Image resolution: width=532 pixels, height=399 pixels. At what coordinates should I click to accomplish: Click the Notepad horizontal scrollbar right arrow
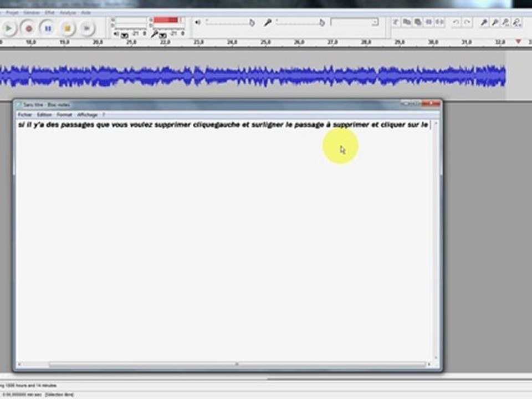point(429,365)
